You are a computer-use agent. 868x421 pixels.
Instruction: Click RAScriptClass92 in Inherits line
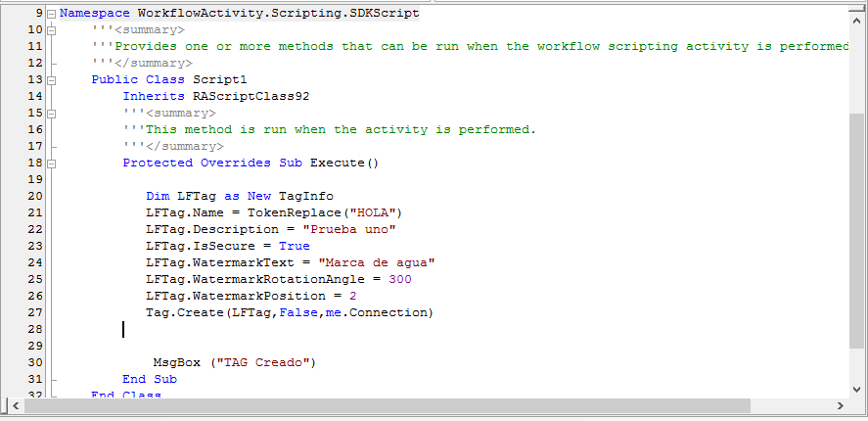251,96
